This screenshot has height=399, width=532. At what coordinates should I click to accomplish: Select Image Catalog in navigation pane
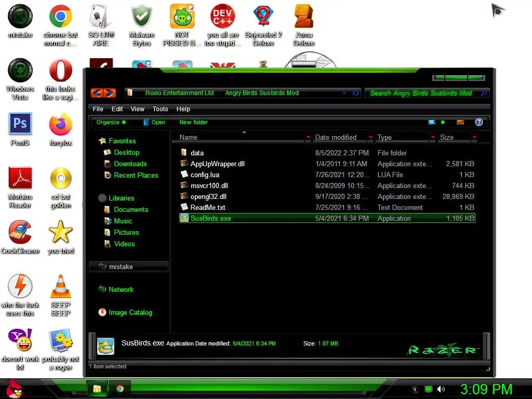pyautogui.click(x=130, y=312)
